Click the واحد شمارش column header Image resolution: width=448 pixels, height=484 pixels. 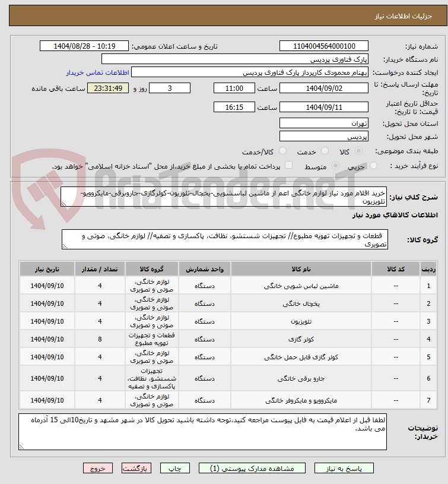pyautogui.click(x=205, y=269)
